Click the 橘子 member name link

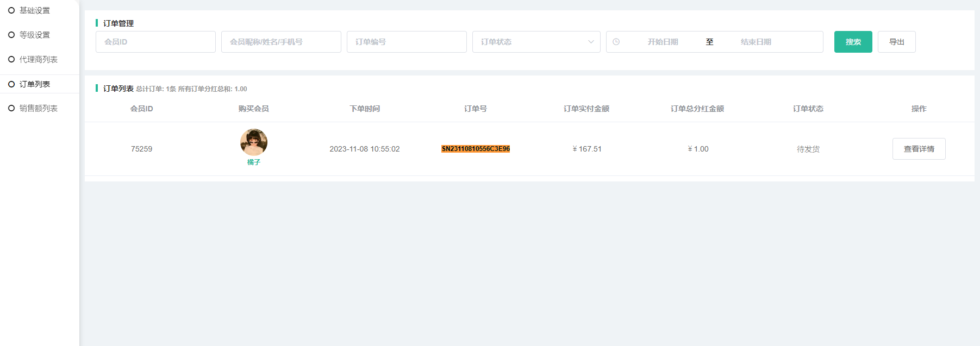[x=254, y=162]
